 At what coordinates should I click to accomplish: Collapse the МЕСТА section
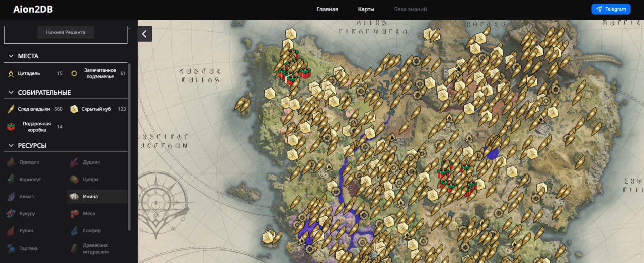click(x=66, y=56)
